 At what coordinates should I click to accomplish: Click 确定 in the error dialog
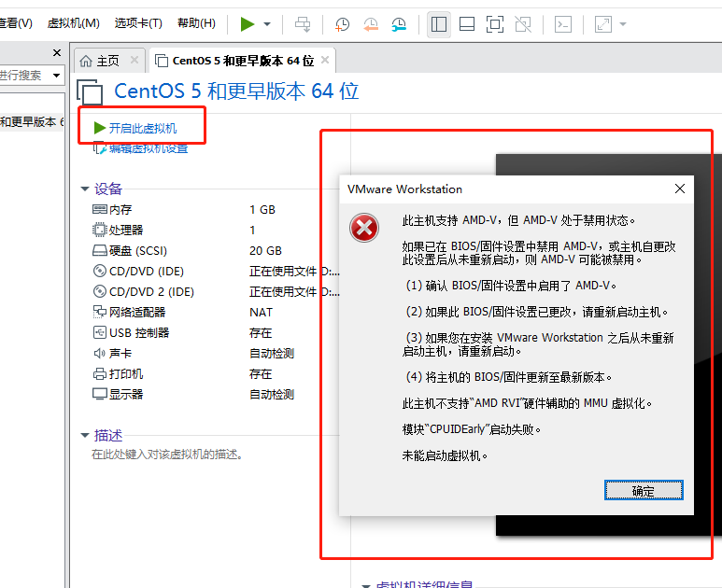(644, 490)
